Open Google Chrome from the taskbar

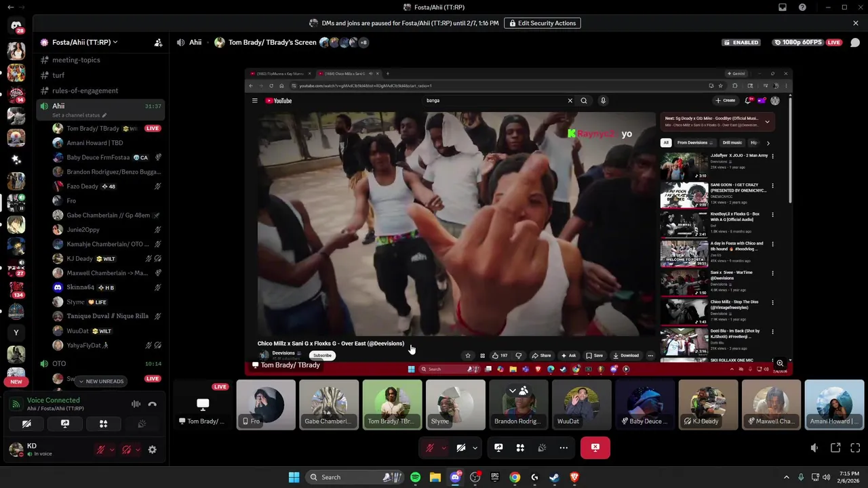coord(515,477)
